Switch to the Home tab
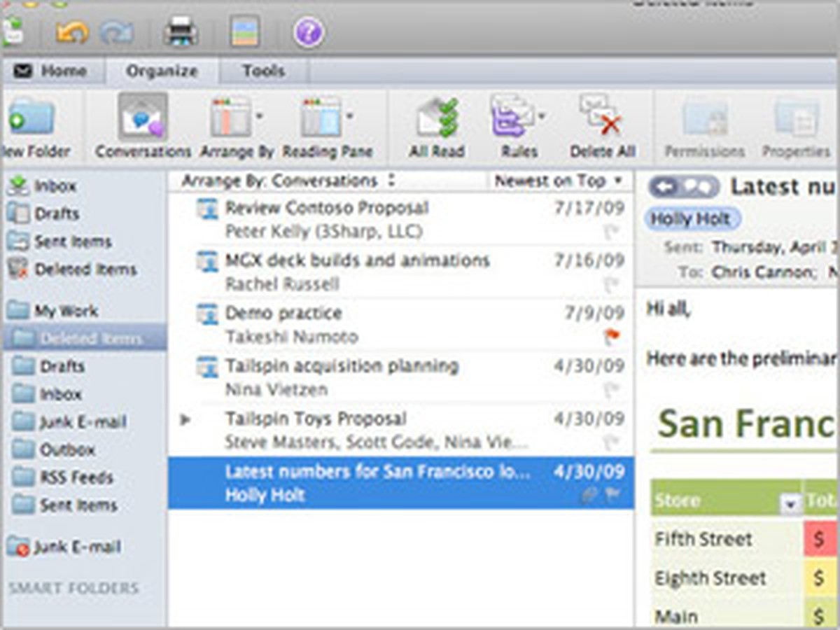Image resolution: width=840 pixels, height=630 pixels. (51, 71)
